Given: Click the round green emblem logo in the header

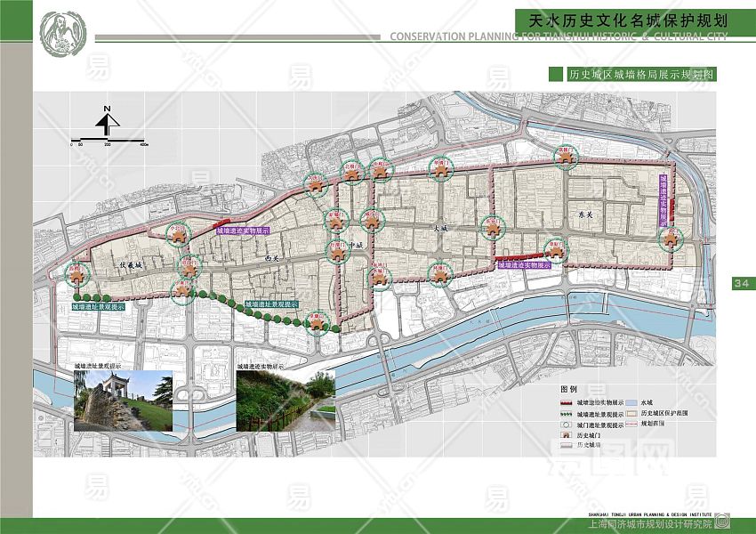Looking at the screenshot, I should pyautogui.click(x=63, y=34).
